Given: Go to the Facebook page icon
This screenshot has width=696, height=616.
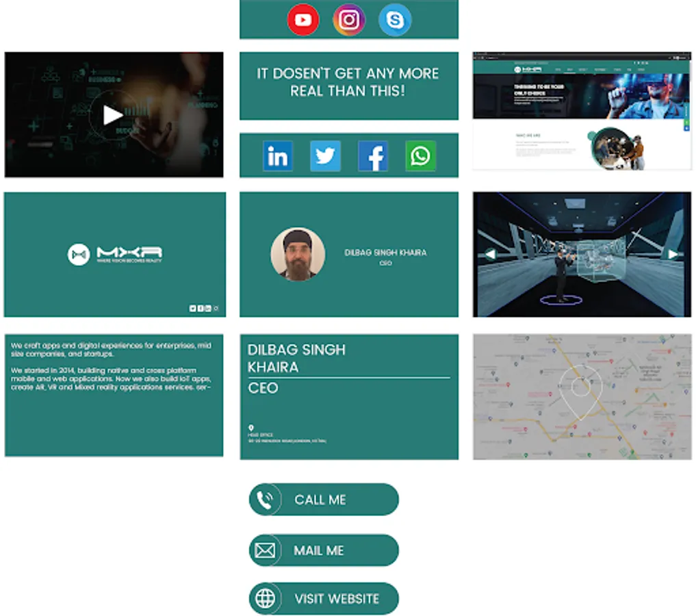Looking at the screenshot, I should click(x=373, y=156).
